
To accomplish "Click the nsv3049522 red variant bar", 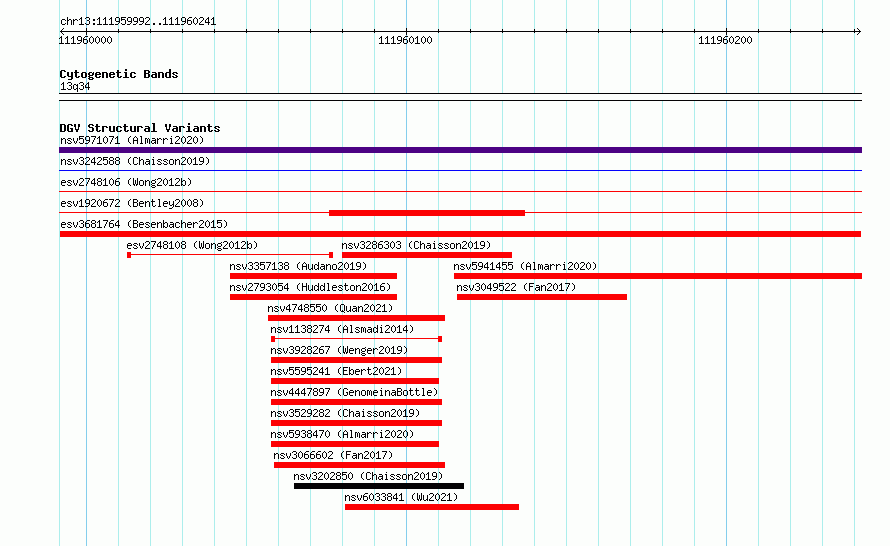I will point(542,297).
